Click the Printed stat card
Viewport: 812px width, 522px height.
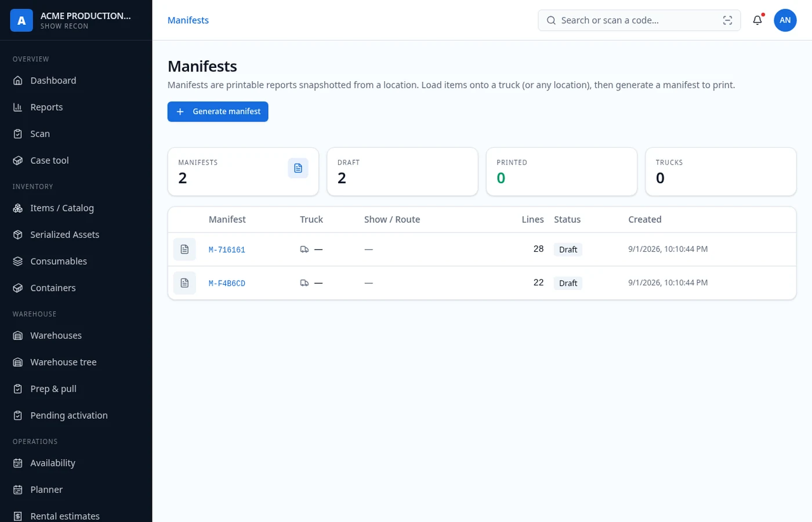click(x=561, y=172)
